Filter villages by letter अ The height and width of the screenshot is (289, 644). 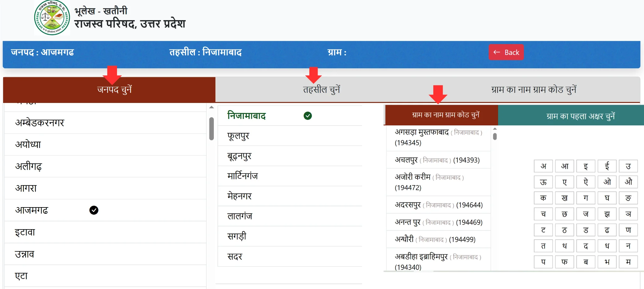coord(543,166)
